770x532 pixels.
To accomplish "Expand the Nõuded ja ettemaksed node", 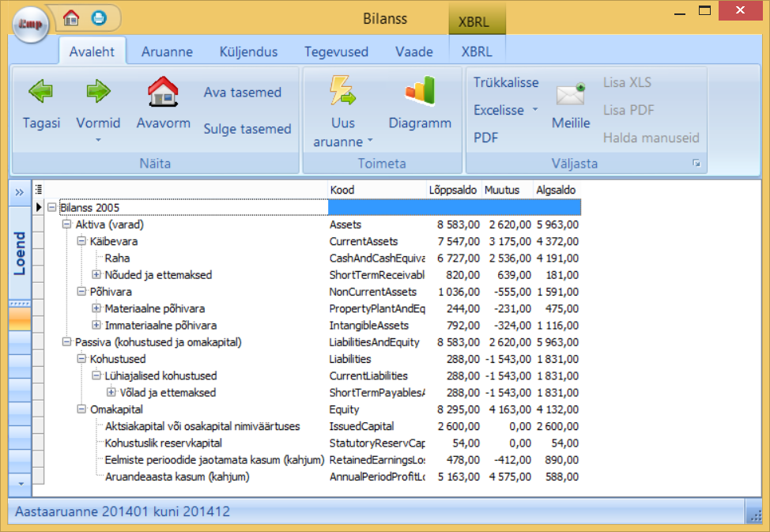I will click(96, 275).
